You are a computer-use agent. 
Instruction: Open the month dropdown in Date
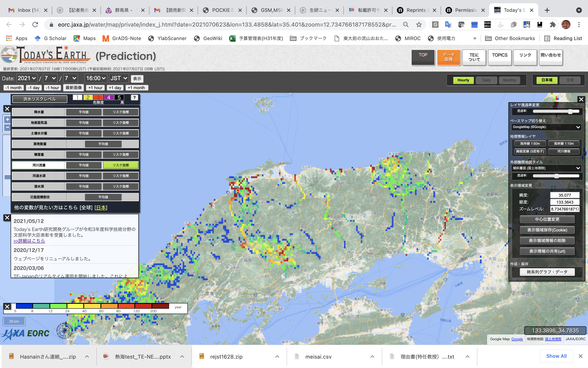(x=50, y=78)
